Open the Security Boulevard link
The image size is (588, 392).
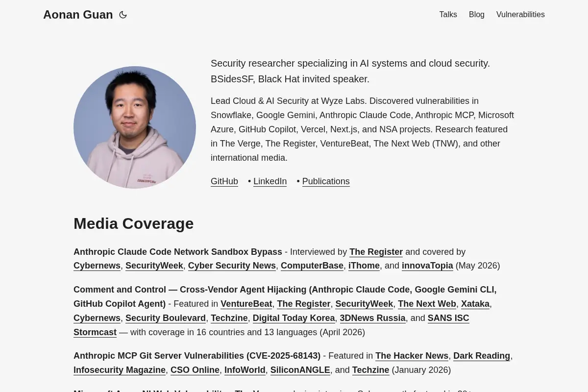(x=166, y=318)
